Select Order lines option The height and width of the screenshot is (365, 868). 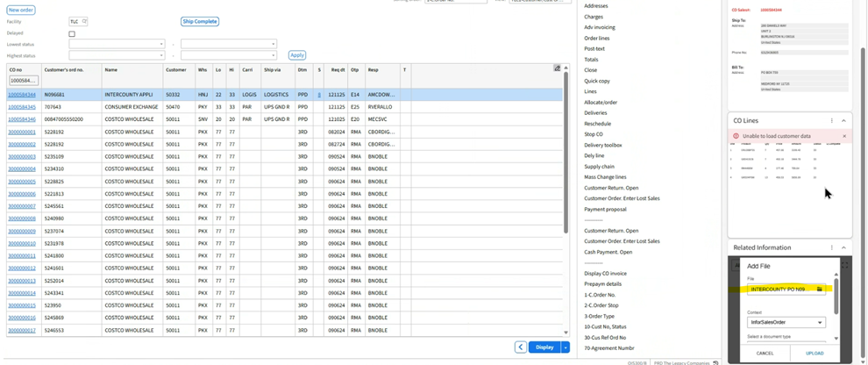(x=597, y=39)
